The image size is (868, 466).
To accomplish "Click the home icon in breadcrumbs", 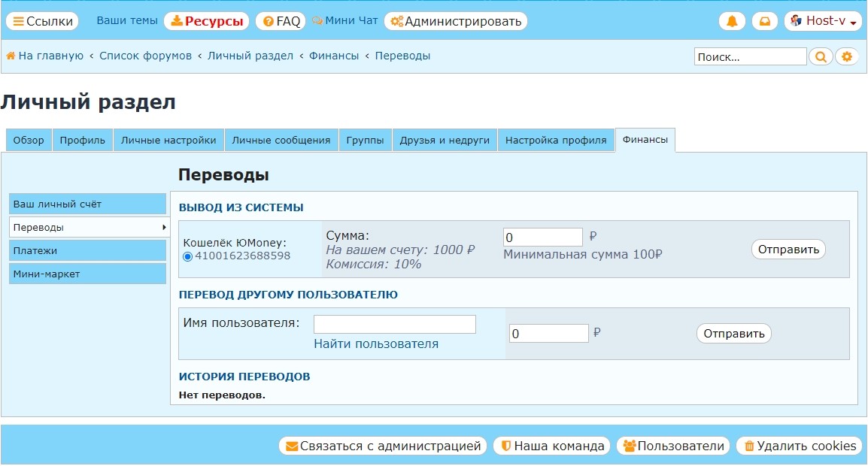I will click(x=11, y=56).
